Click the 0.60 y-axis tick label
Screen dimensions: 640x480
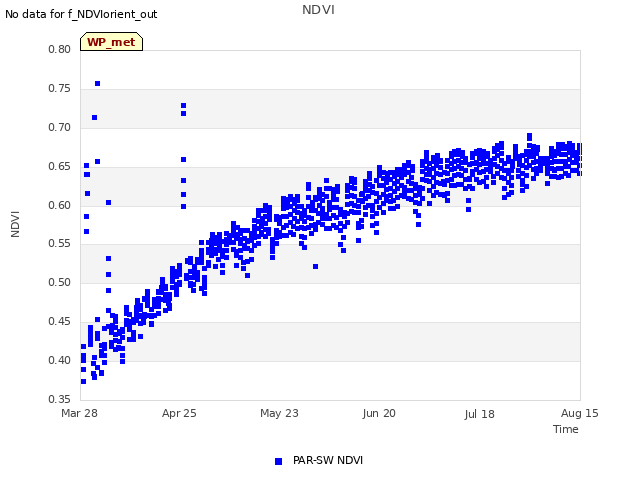(x=60, y=205)
